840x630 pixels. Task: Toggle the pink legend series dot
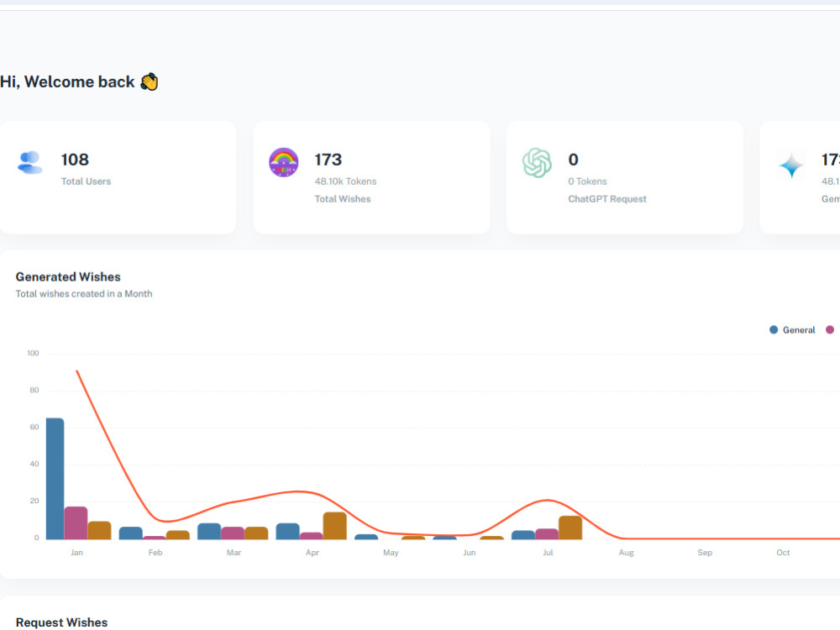tap(830, 330)
